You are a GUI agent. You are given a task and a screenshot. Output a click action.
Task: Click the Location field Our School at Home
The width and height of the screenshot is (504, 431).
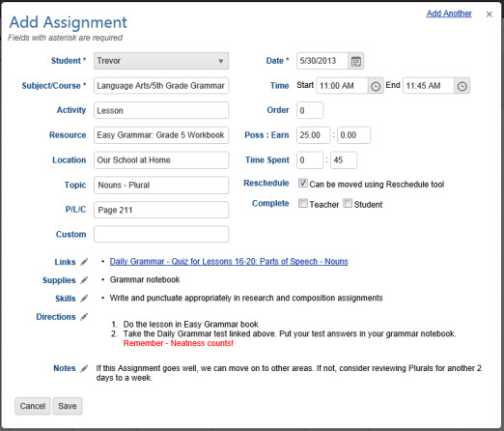161,160
